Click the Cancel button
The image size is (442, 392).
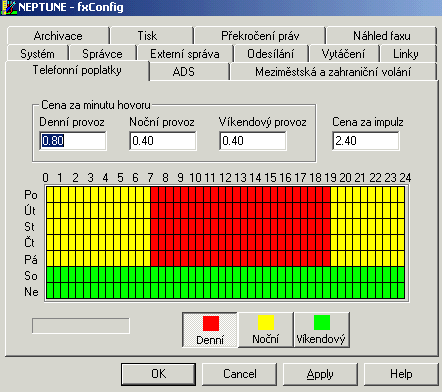240,374
